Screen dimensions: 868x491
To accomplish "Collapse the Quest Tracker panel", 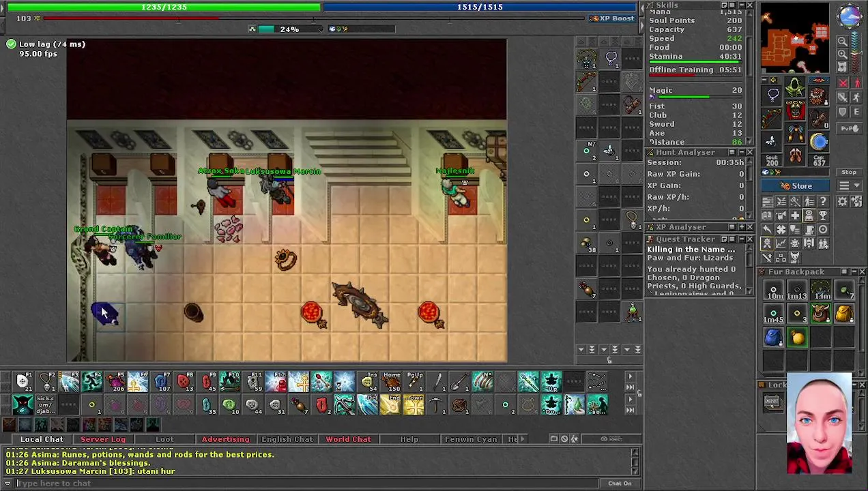I will (x=742, y=239).
